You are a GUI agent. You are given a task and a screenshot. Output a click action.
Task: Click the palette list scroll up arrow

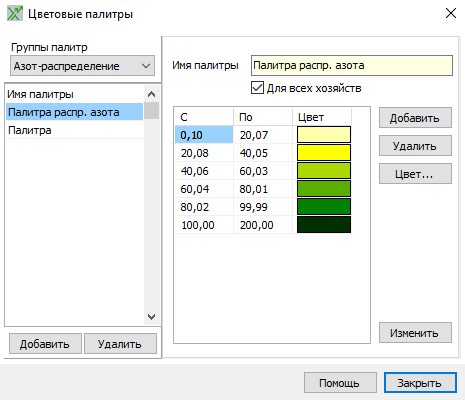pos(151,94)
